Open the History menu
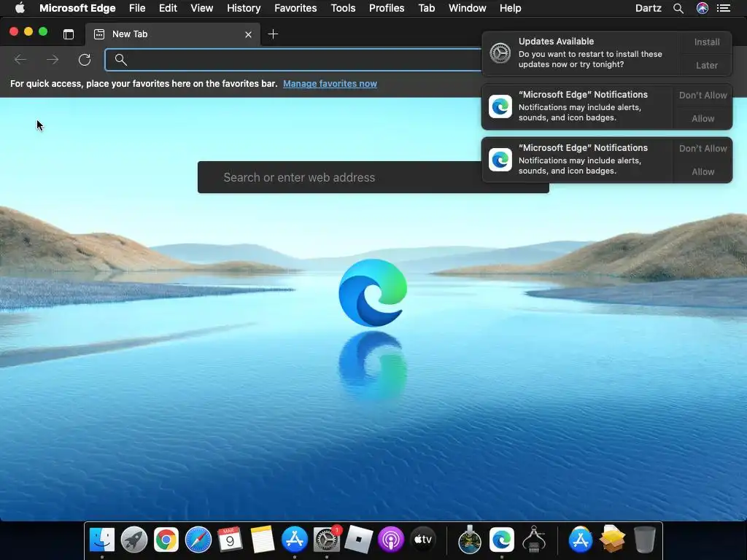 [244, 8]
